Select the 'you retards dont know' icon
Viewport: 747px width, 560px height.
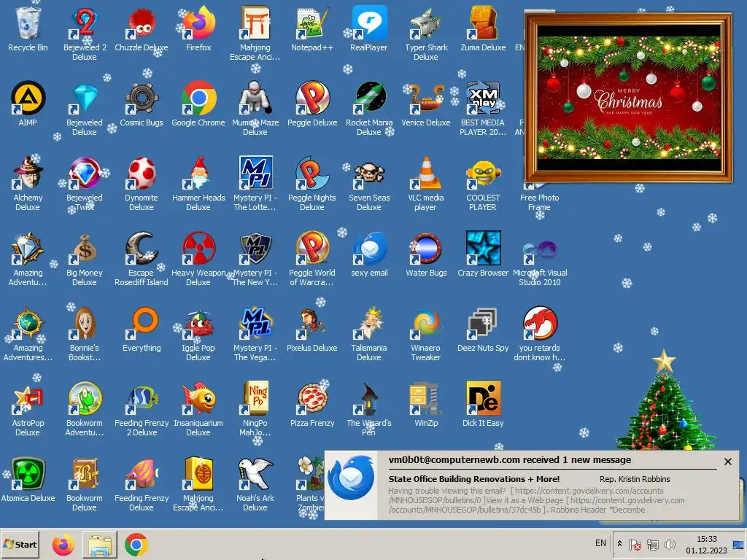(540, 334)
